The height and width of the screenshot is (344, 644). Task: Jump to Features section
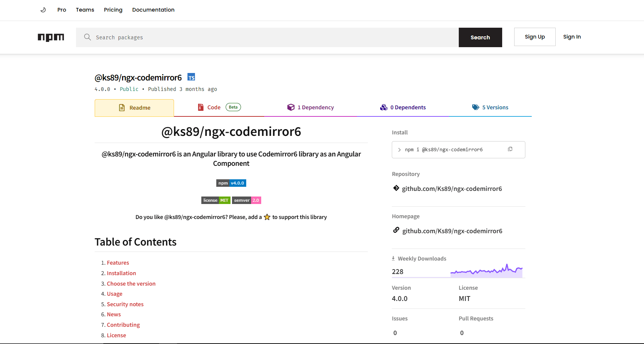pyautogui.click(x=118, y=263)
